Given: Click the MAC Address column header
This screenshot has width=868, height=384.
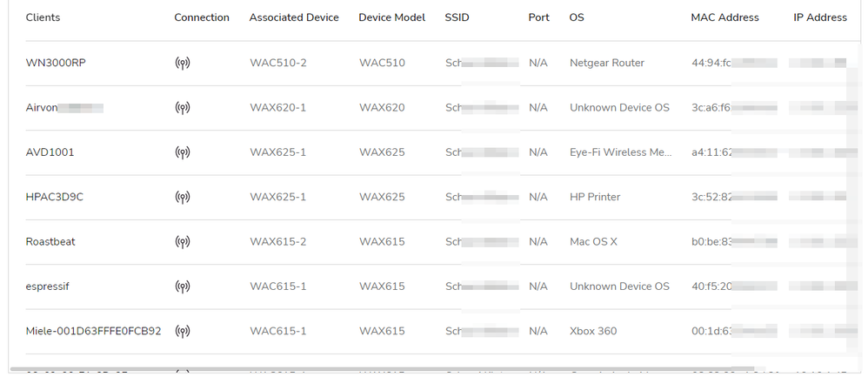Looking at the screenshot, I should coord(724,17).
